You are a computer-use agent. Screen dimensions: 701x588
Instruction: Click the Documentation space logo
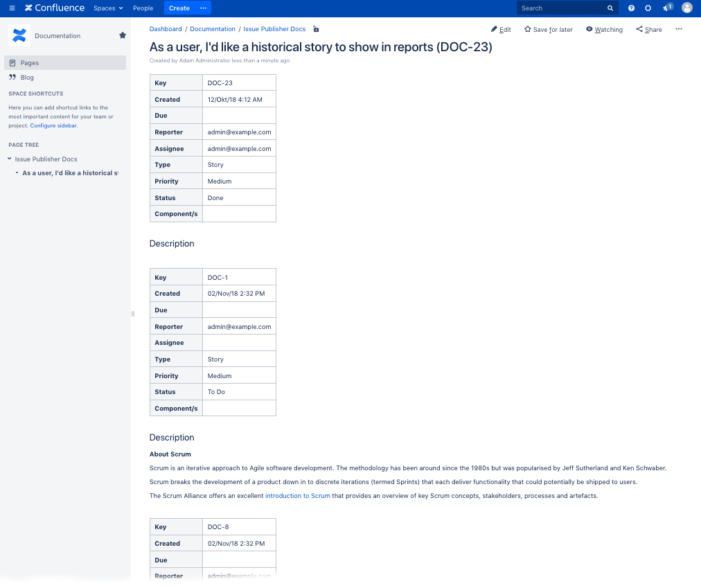pos(19,35)
